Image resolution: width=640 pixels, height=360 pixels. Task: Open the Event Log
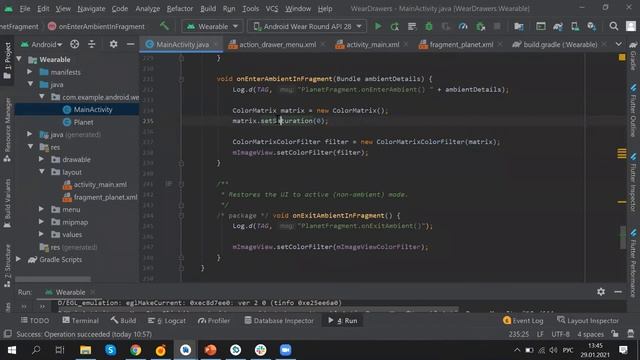[x=523, y=321]
